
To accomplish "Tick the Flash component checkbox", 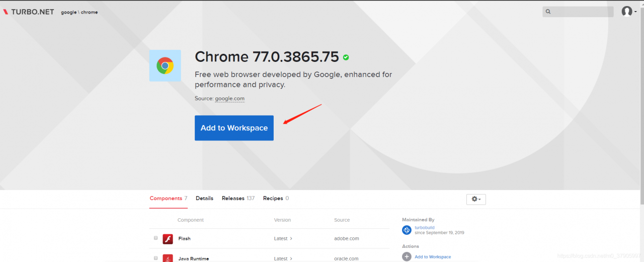I will pyautogui.click(x=156, y=238).
